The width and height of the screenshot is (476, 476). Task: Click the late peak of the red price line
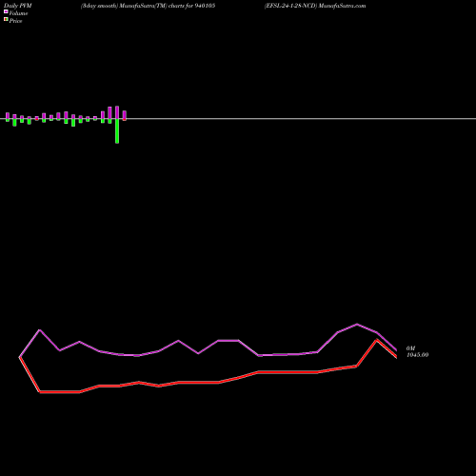coord(377,340)
